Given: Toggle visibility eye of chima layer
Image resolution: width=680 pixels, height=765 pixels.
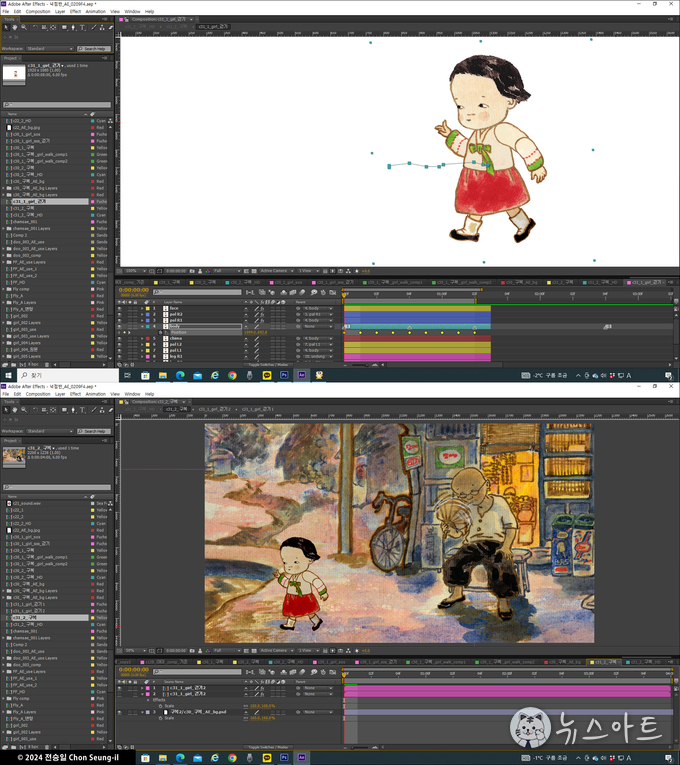Looking at the screenshot, I should click(120, 338).
